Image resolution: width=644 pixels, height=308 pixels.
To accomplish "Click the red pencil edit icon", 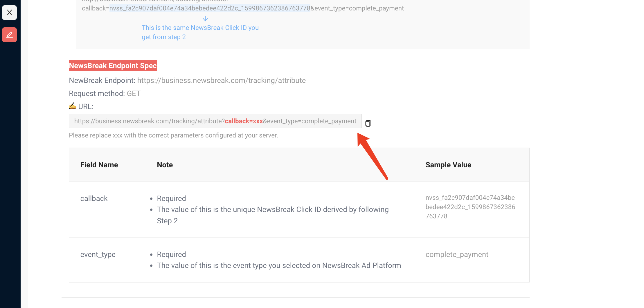I will tap(9, 35).
